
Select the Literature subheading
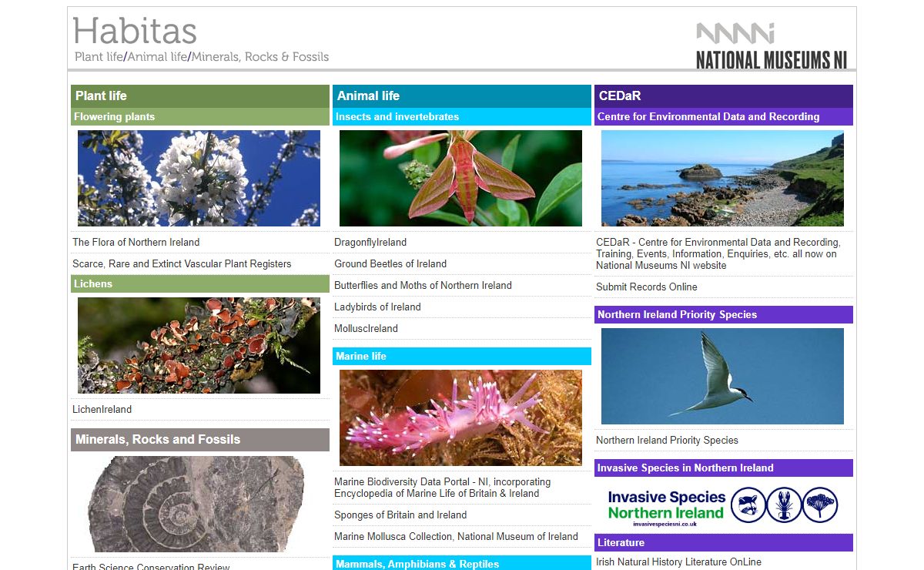tap(724, 542)
